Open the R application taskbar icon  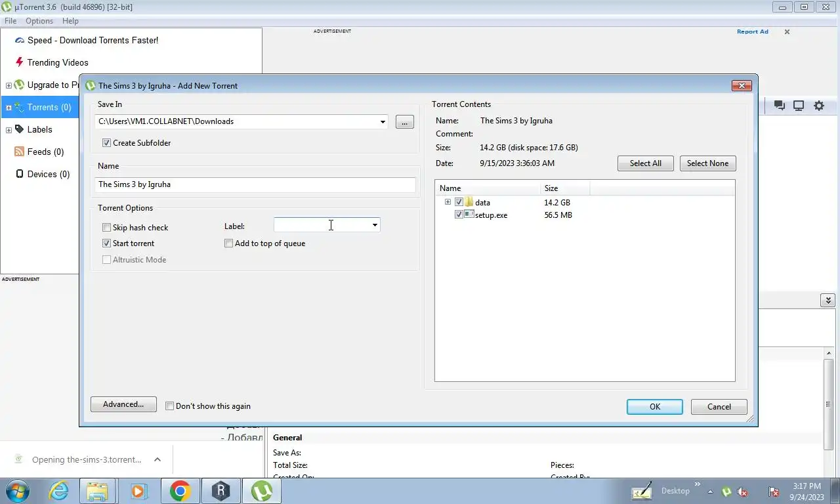[x=220, y=491]
